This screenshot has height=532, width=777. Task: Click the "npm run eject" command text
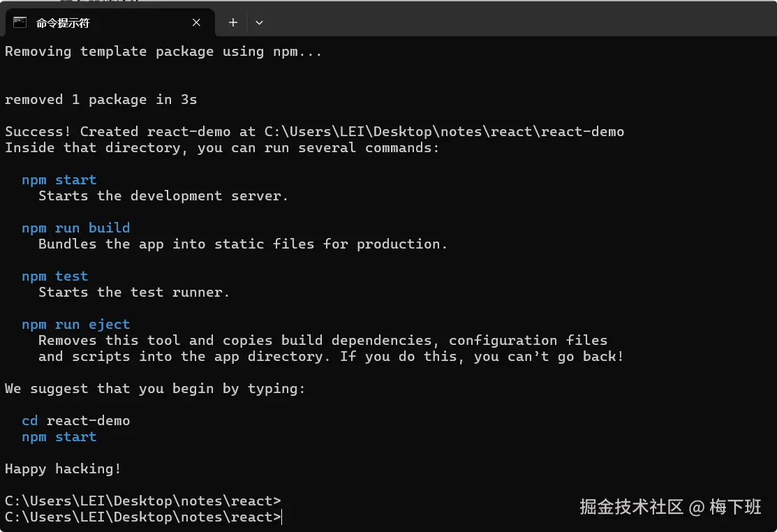pos(75,325)
